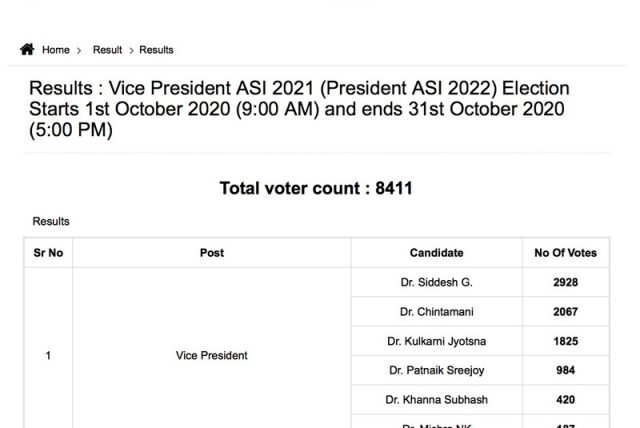Screen dimensions: 640x428
Task: Select the final Results breadcrumb item
Action: tap(156, 50)
